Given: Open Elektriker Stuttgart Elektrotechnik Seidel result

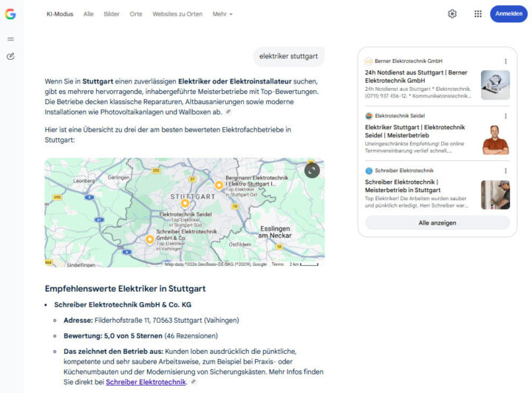Looking at the screenshot, I should click(x=415, y=131).
